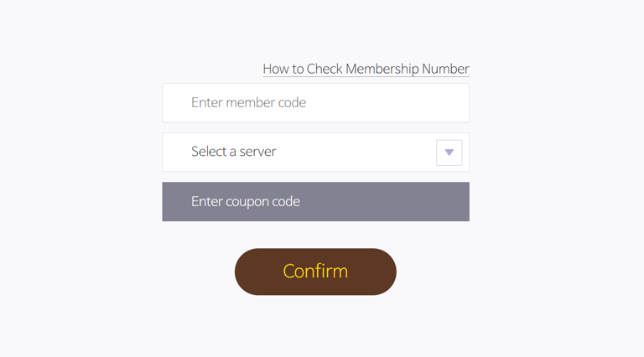Click the dark field labeled 'Enter coupon code'

tap(315, 201)
